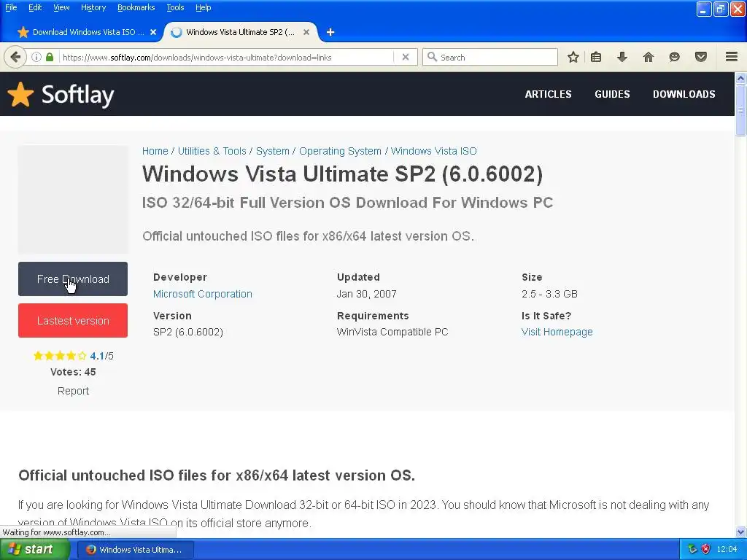This screenshot has height=560, width=747.
Task: Open the Hello chat smiley icon
Action: pyautogui.click(x=674, y=57)
